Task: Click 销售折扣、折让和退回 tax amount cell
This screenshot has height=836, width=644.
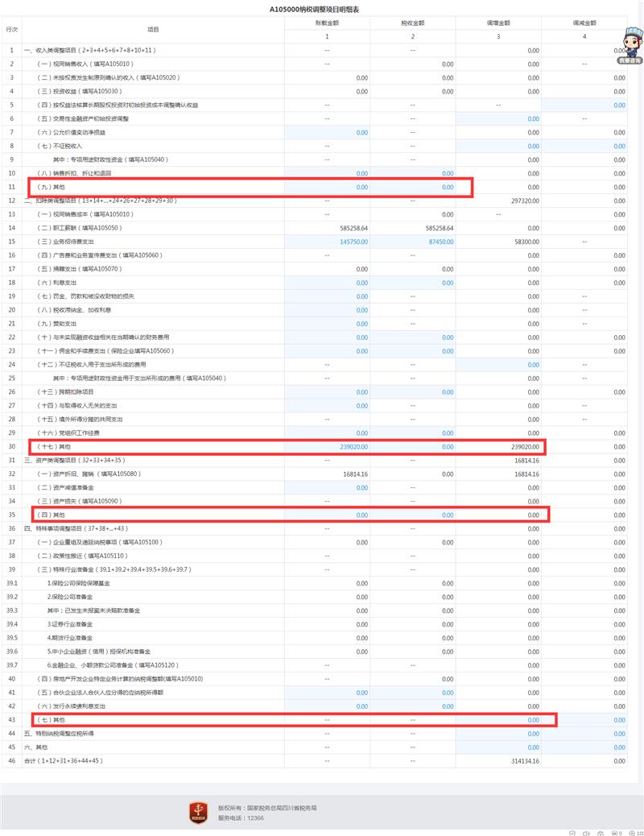Action: (412, 173)
